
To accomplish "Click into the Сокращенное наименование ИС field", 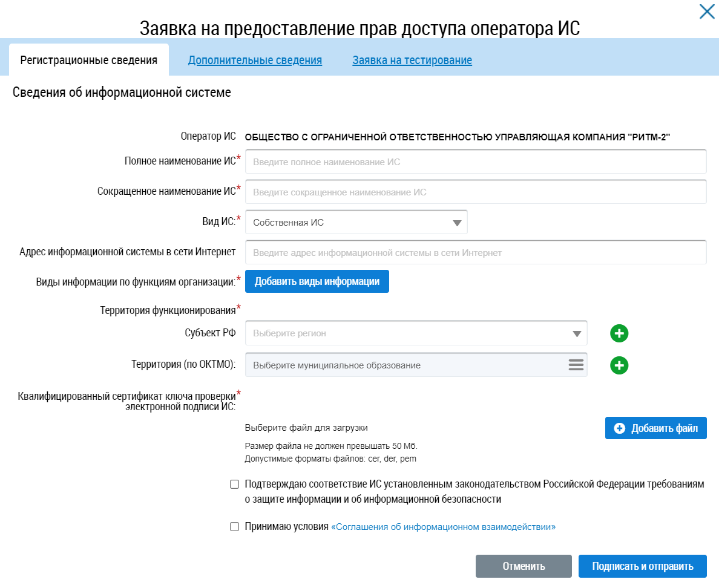I will tap(476, 192).
